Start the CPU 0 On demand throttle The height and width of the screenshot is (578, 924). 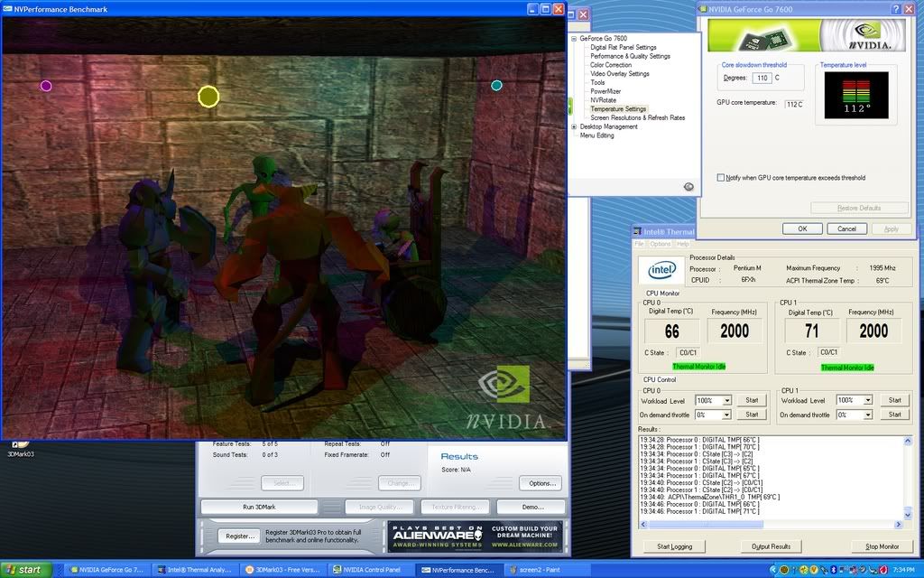tap(752, 415)
